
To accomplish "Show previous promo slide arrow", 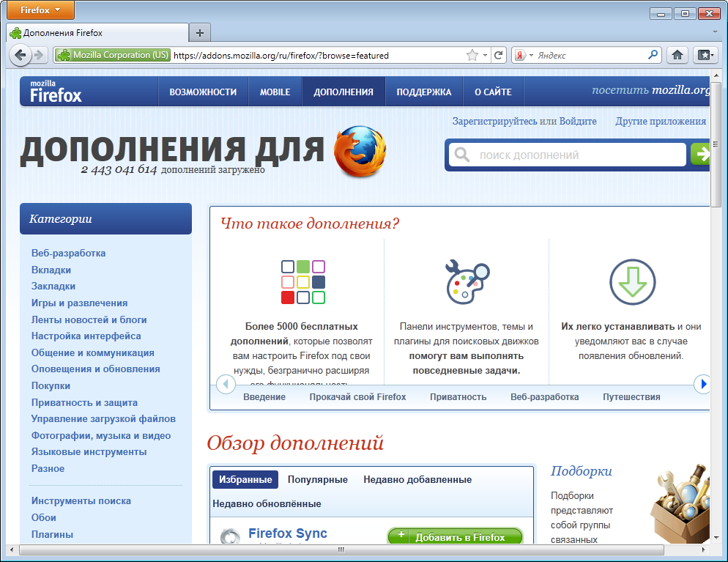I will pyautogui.click(x=226, y=384).
